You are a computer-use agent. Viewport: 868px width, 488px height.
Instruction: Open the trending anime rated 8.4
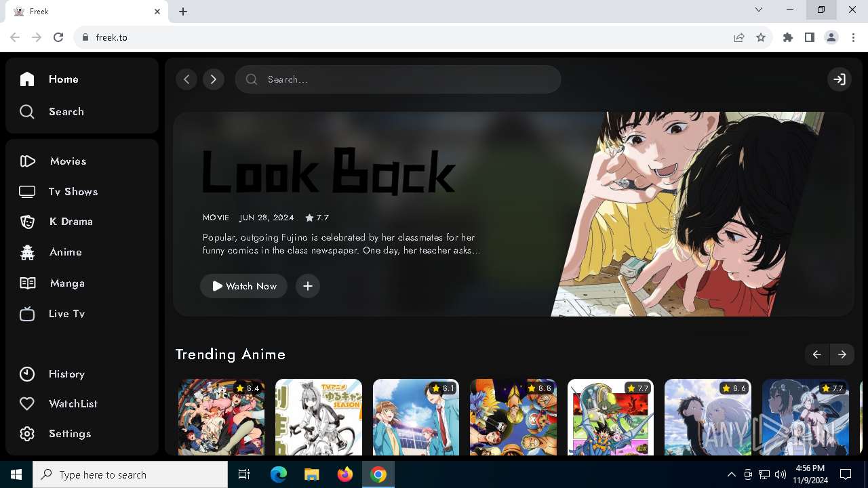pos(222,417)
